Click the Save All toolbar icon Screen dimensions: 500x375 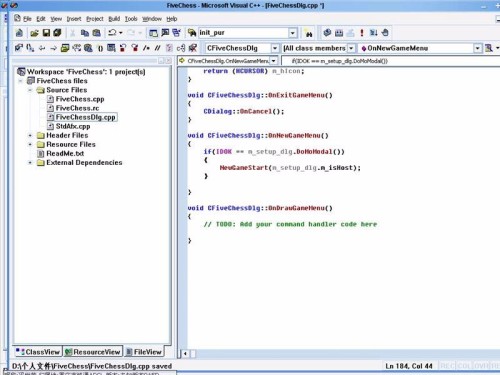pos(58,33)
